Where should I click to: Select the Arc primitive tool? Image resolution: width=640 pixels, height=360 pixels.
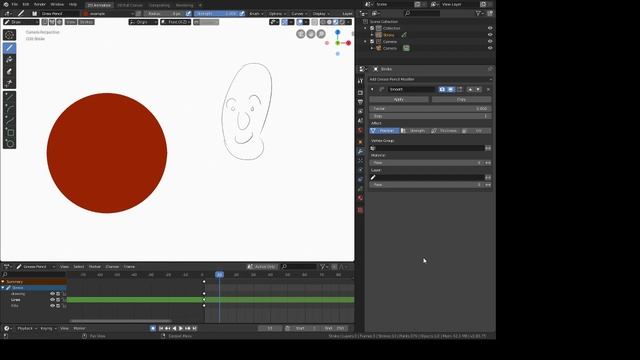click(9, 109)
